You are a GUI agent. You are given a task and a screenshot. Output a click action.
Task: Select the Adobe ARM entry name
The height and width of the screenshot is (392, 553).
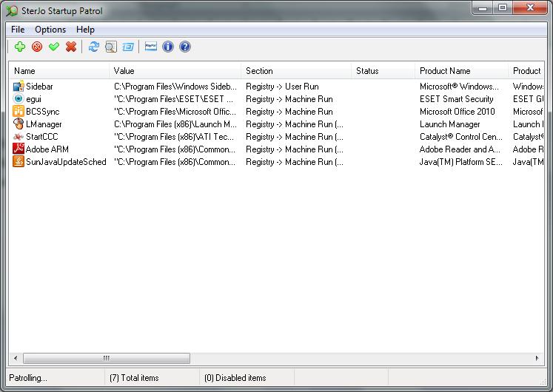click(x=47, y=149)
